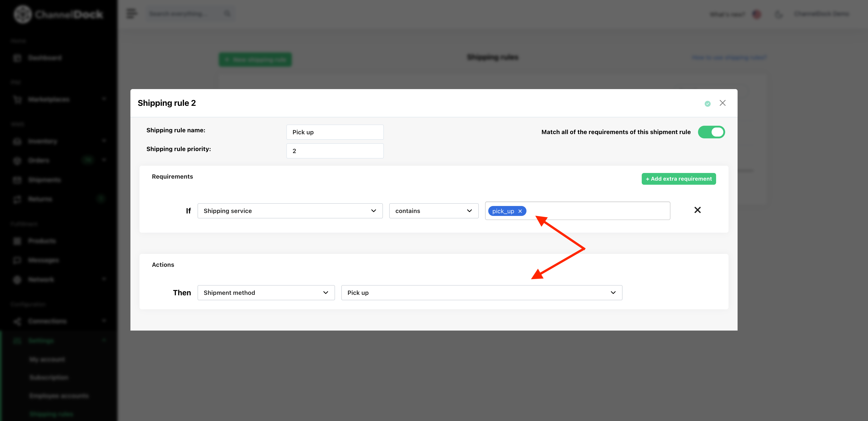Click into the Shipping rule priority field
868x421 pixels.
tap(335, 151)
